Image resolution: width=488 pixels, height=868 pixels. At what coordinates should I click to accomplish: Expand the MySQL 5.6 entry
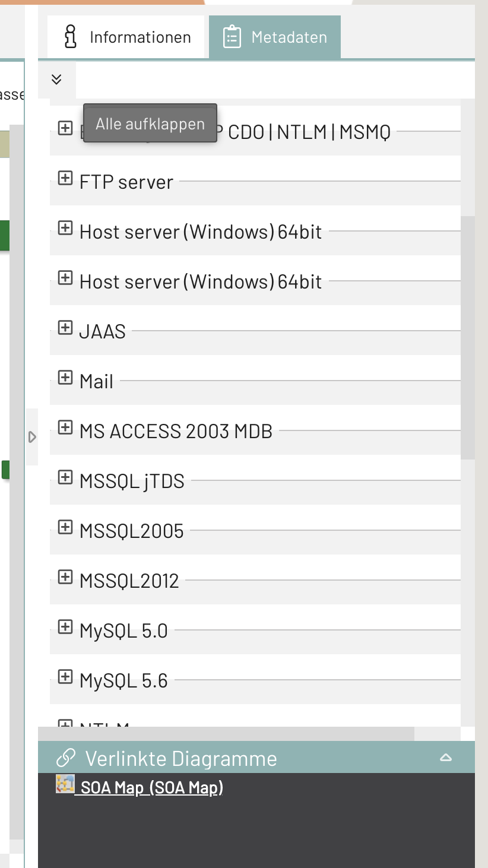[65, 677]
